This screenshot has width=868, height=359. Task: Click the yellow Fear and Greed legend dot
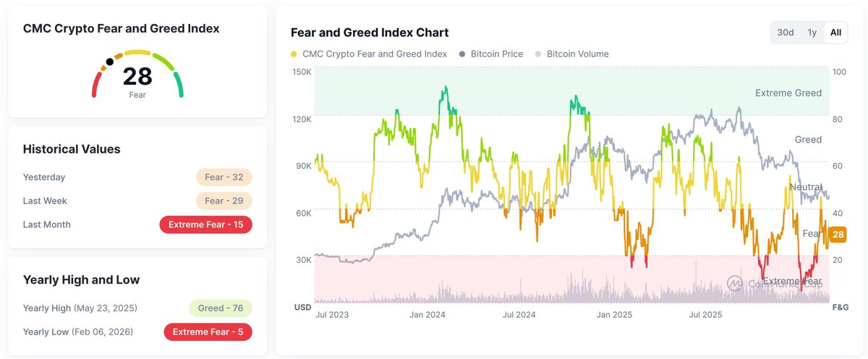tap(294, 54)
